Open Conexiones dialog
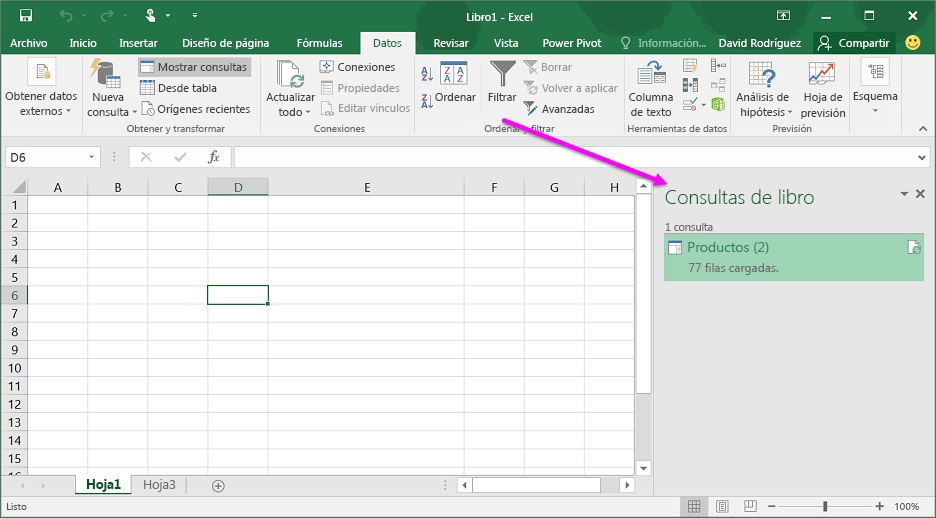 pyautogui.click(x=357, y=67)
